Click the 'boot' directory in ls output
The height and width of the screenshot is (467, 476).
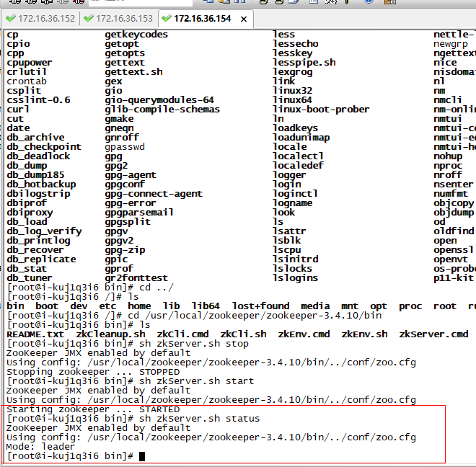(x=47, y=306)
